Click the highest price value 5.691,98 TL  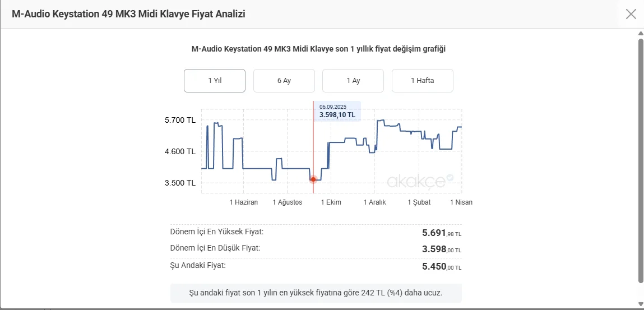tap(442, 233)
